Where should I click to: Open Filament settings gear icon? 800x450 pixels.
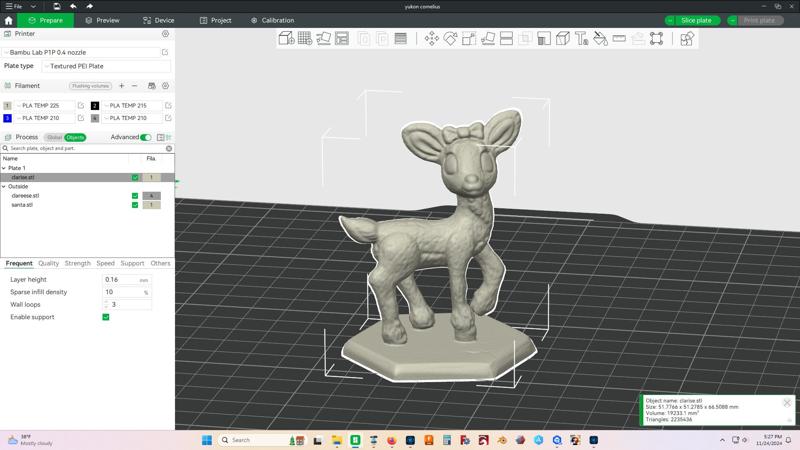pyautogui.click(x=165, y=86)
